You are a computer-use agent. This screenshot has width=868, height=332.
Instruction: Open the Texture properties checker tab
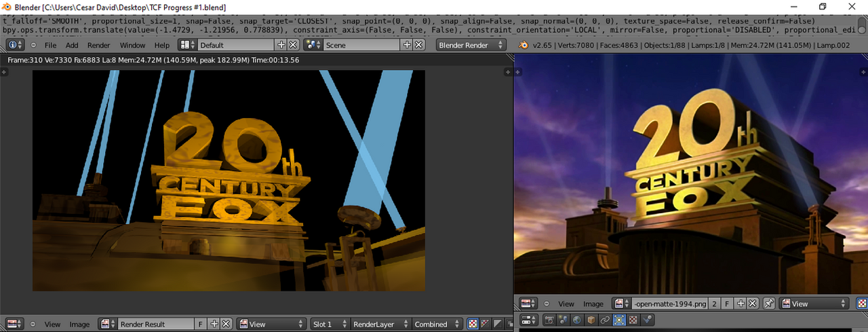point(633,319)
